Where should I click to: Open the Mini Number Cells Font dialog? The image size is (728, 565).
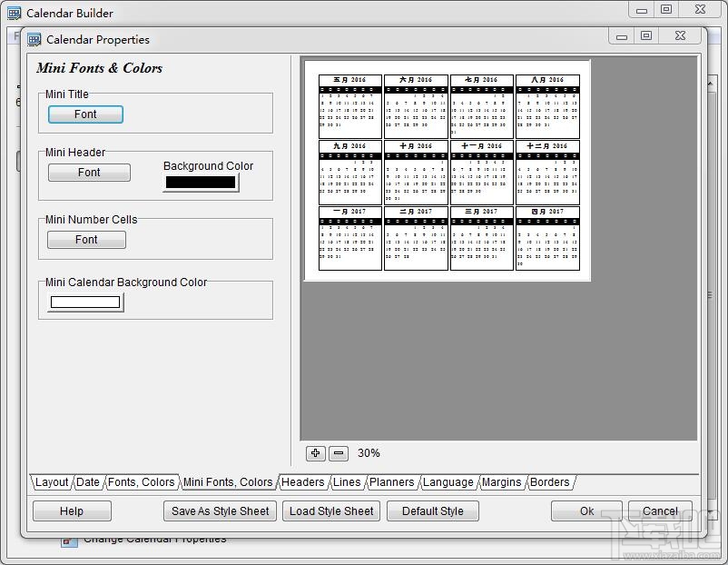(x=85, y=240)
